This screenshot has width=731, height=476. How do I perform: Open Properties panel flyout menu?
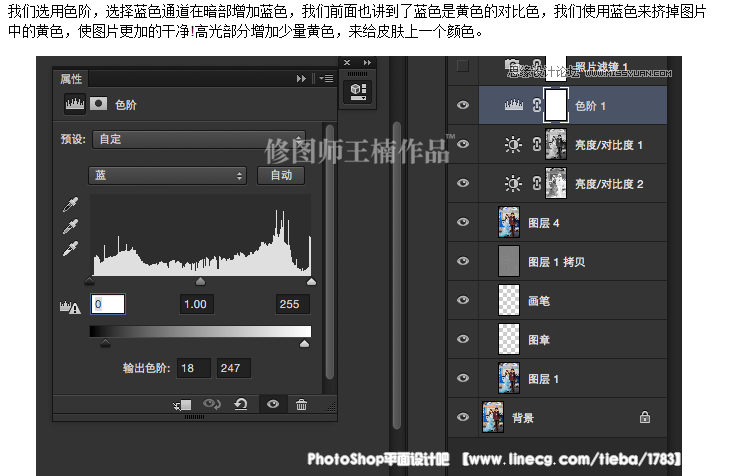tap(326, 79)
